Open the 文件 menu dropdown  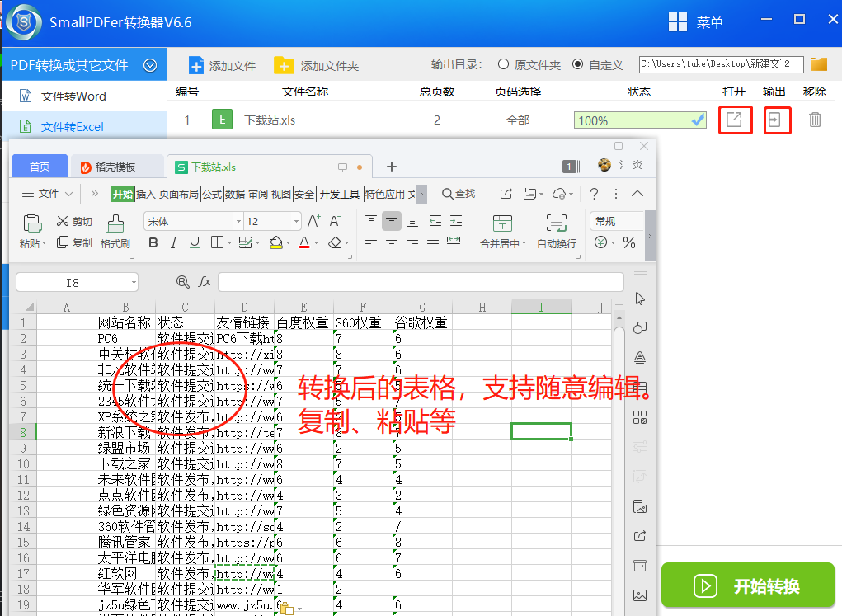47,194
